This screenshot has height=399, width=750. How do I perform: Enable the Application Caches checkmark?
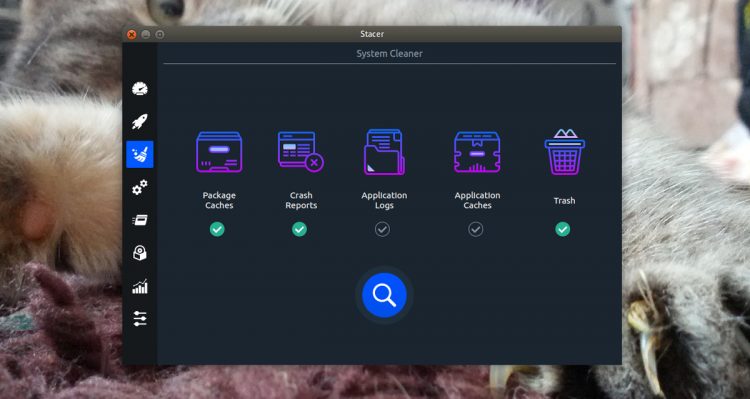[475, 230]
